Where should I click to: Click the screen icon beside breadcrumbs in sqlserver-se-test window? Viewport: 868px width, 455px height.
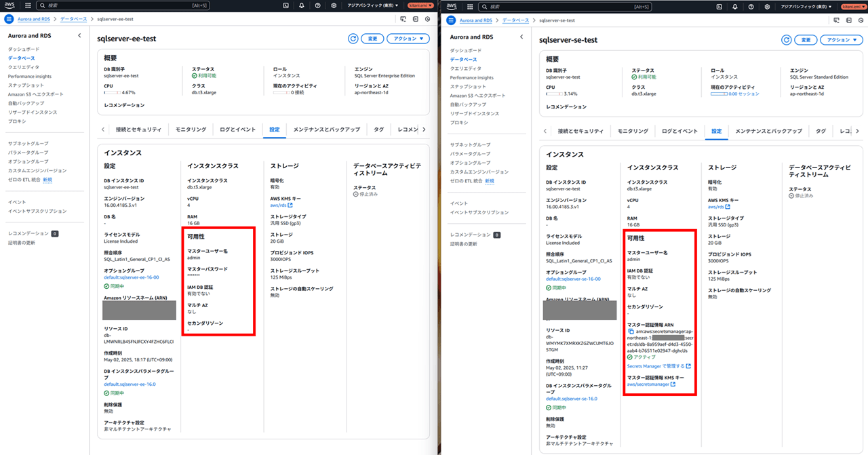pyautogui.click(x=836, y=20)
